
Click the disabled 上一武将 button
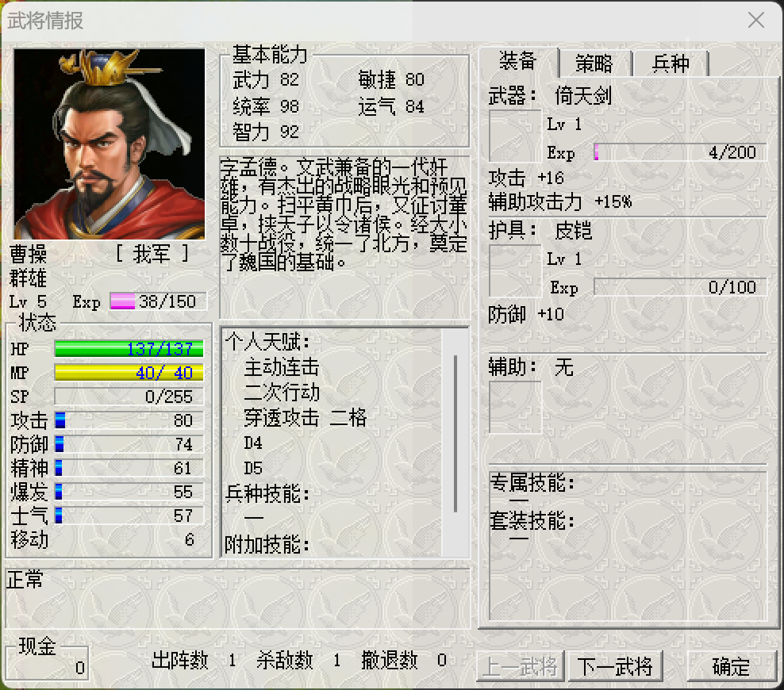[x=521, y=666]
